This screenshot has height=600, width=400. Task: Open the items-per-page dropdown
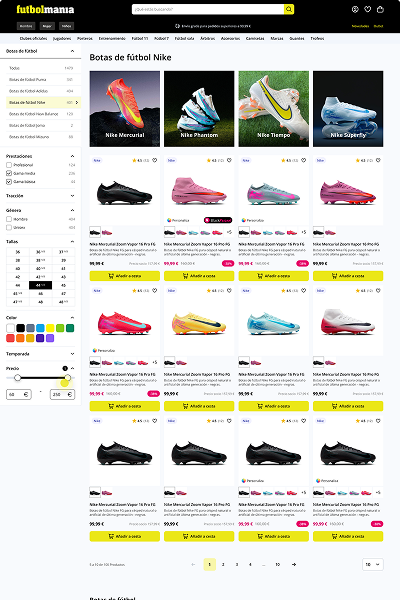pyautogui.click(x=372, y=564)
